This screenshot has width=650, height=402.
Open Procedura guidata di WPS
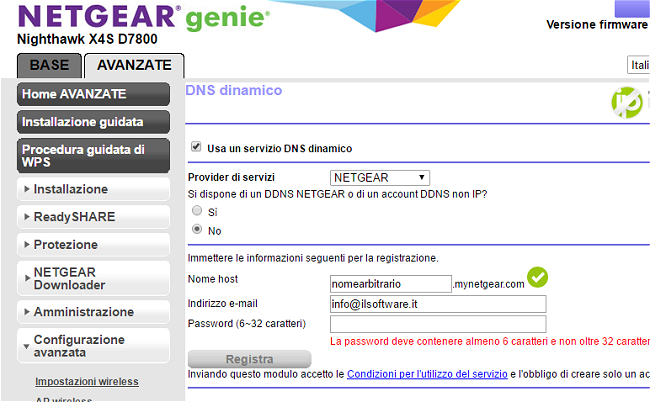[x=93, y=155]
